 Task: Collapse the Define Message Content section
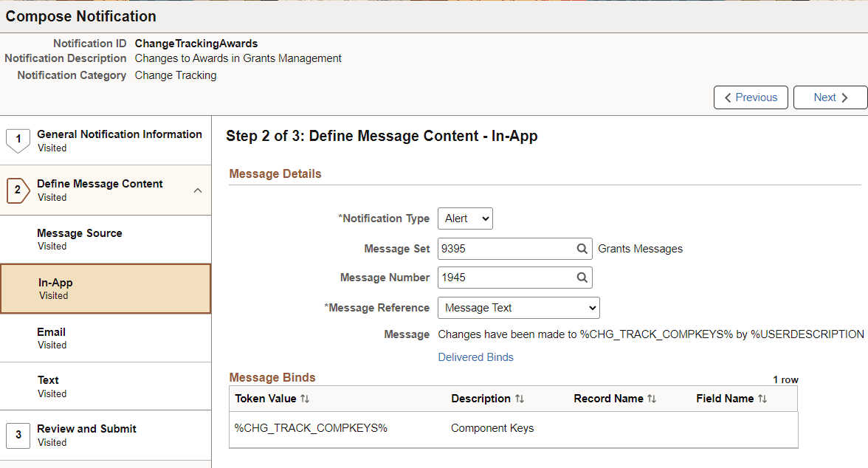(197, 190)
